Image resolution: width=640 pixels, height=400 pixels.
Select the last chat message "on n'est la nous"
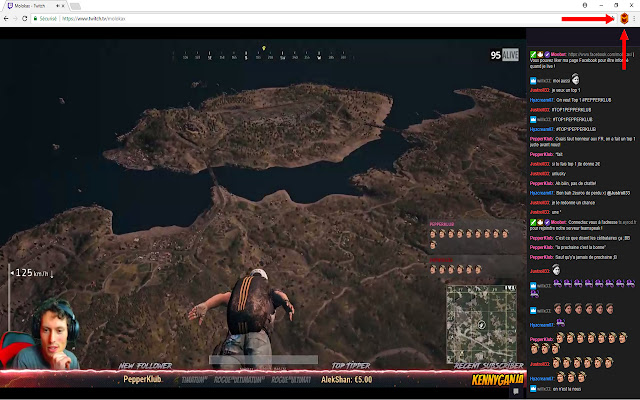click(x=567, y=389)
